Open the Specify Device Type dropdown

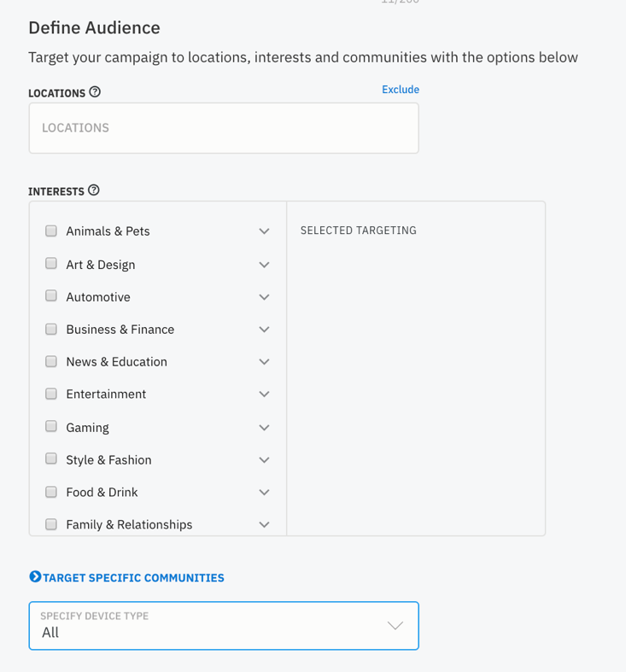[x=224, y=626]
